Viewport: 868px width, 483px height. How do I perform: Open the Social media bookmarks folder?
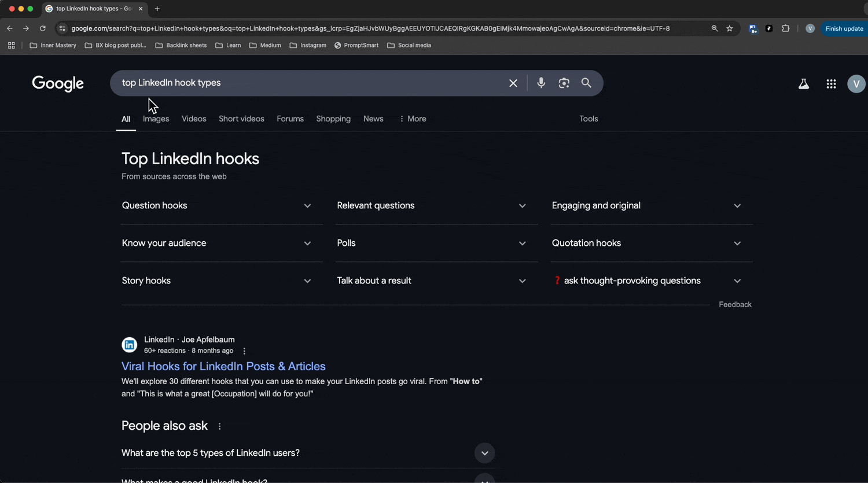(x=409, y=45)
